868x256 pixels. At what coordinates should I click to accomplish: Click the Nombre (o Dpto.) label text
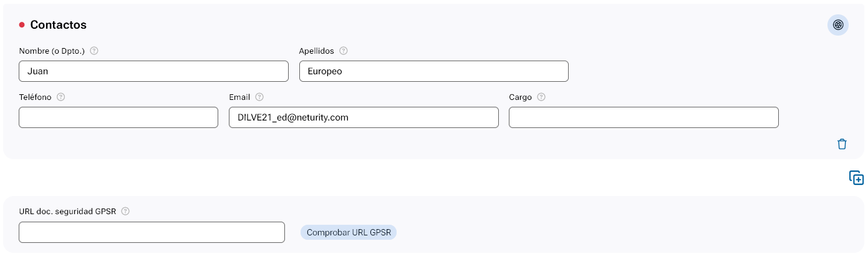point(52,51)
